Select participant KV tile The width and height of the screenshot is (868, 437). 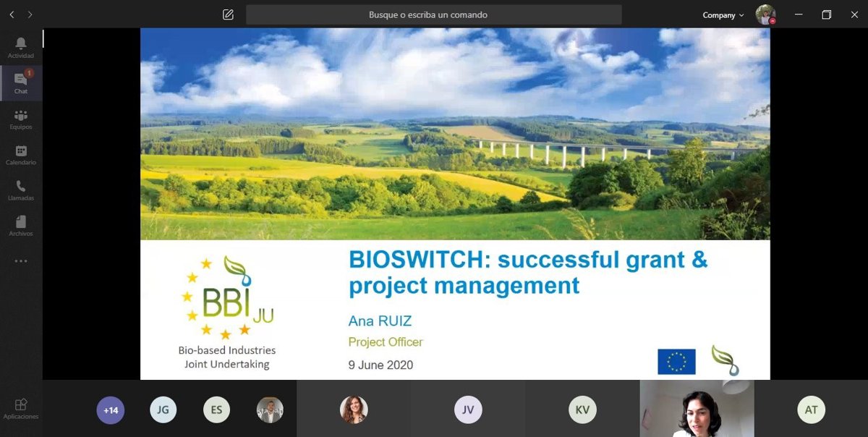tap(582, 410)
